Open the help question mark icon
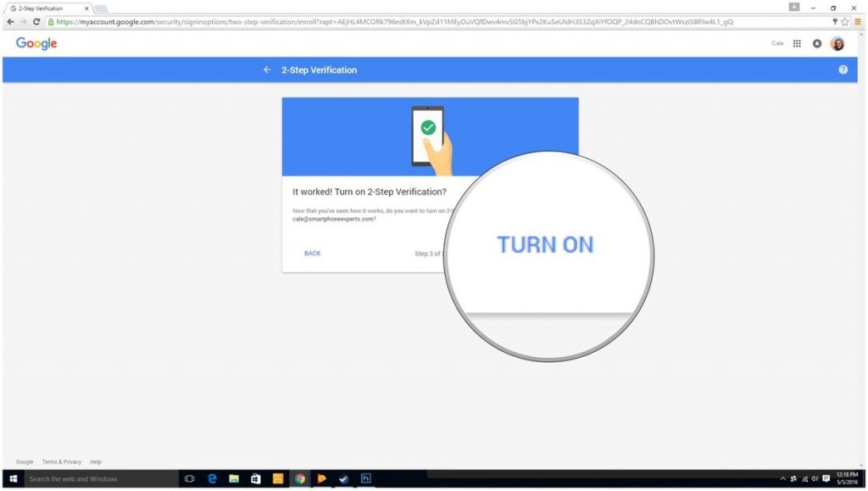This screenshot has width=868, height=491. 843,70
